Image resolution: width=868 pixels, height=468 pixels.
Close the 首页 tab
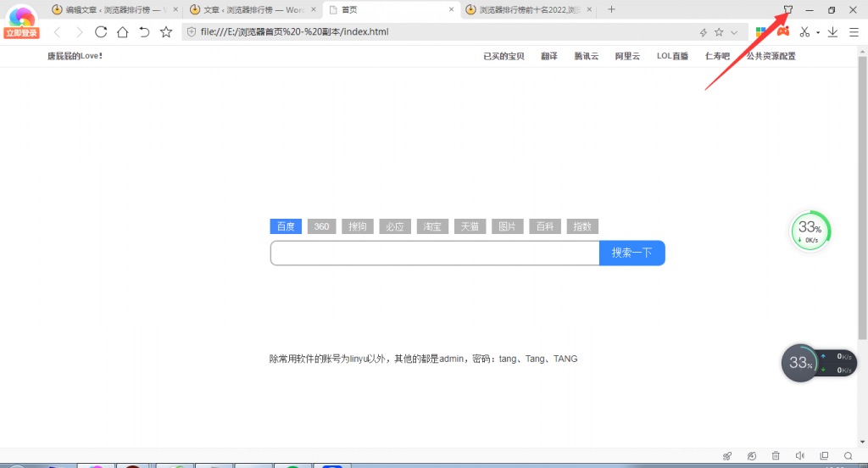point(451,9)
